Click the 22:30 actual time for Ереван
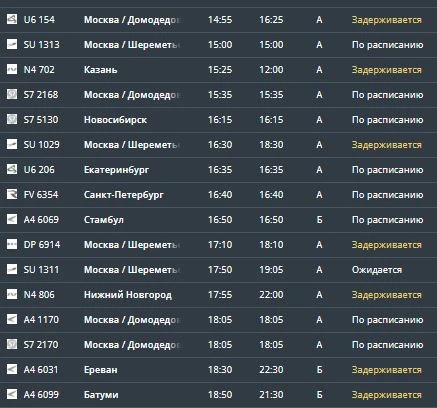The image size is (437, 408). click(271, 370)
